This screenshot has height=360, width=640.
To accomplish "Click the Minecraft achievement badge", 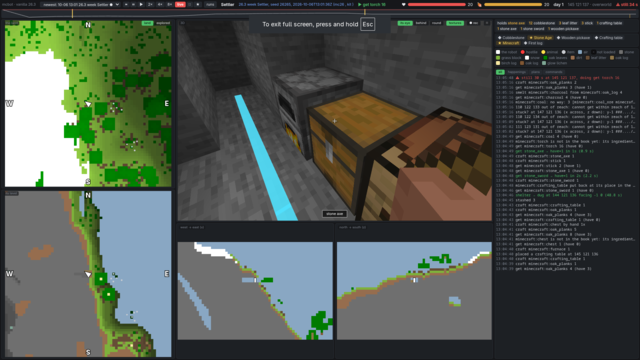I will (508, 43).
